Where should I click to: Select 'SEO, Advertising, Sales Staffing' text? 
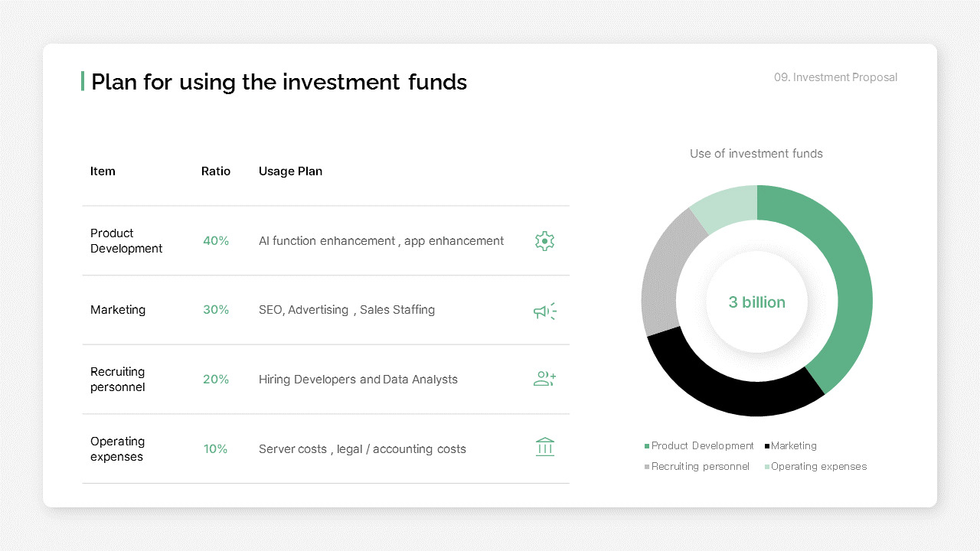(x=347, y=310)
